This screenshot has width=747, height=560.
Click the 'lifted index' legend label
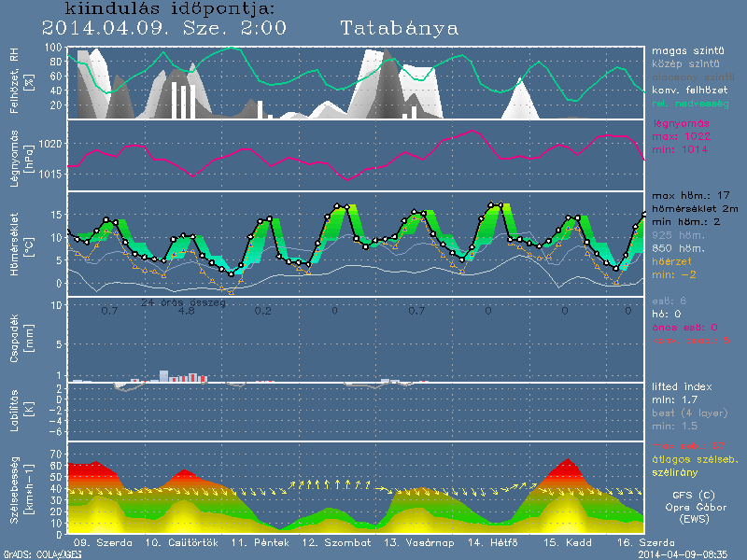tap(684, 386)
